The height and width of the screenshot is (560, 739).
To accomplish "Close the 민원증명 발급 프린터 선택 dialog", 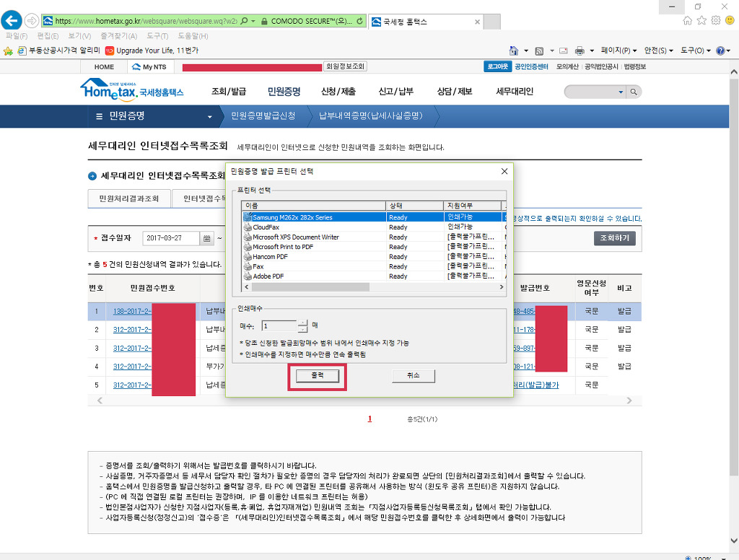I will 504,171.
